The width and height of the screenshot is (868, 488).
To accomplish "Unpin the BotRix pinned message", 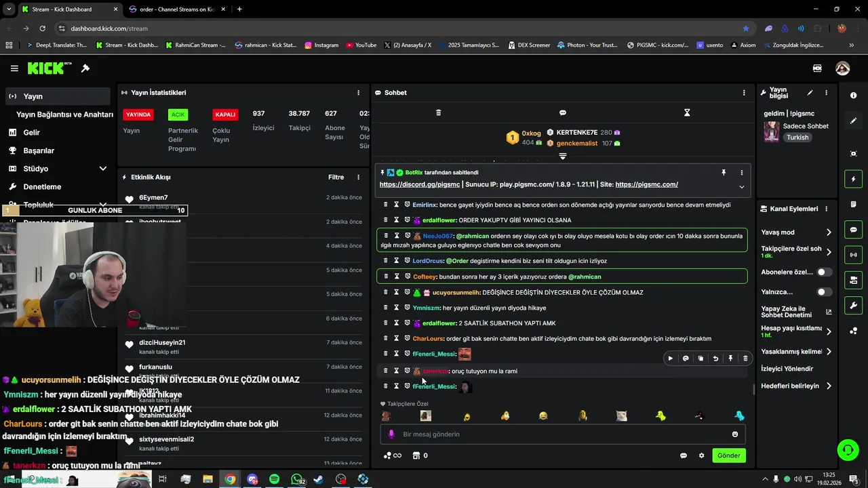I will [724, 173].
